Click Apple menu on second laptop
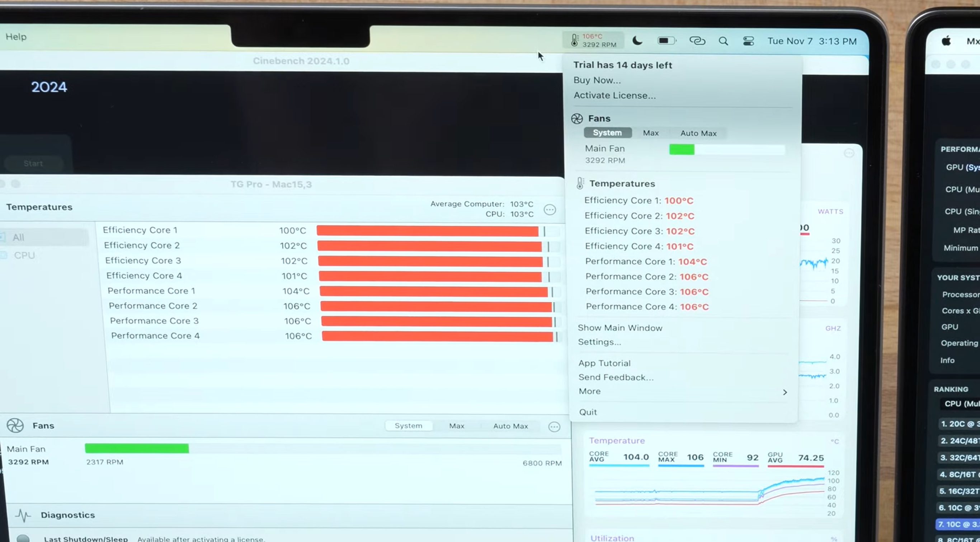Screen dimensions: 980x542 pos(946,41)
